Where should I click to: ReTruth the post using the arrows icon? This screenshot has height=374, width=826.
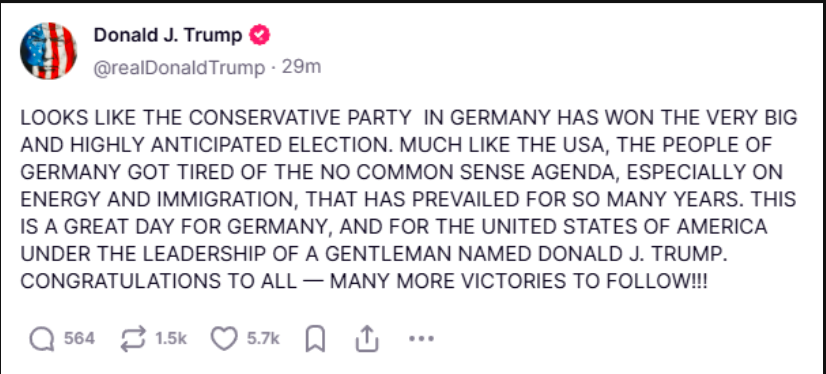[132, 339]
